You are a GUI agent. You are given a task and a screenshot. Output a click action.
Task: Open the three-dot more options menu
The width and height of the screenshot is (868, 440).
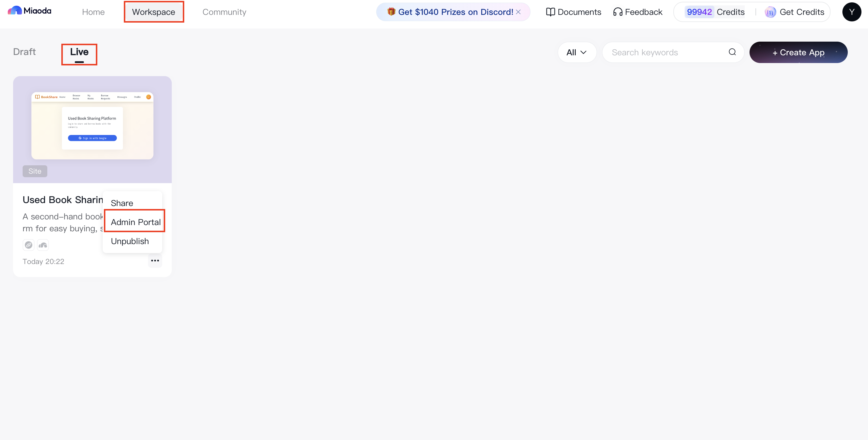[x=155, y=260]
